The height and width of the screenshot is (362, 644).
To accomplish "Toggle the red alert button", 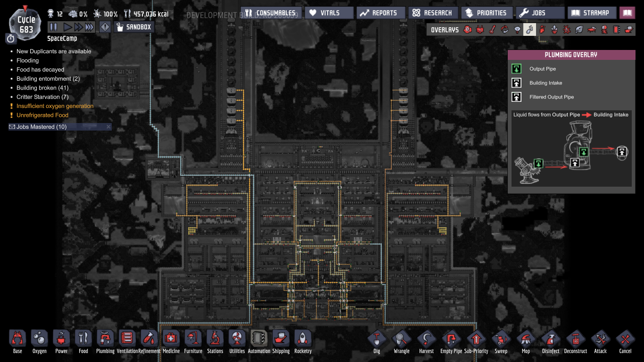I will (x=105, y=27).
